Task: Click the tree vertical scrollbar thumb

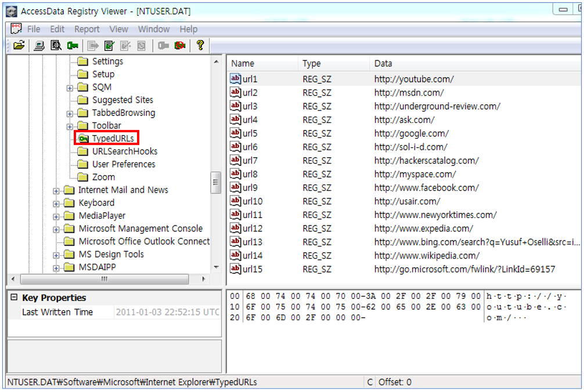Action: pos(215,182)
